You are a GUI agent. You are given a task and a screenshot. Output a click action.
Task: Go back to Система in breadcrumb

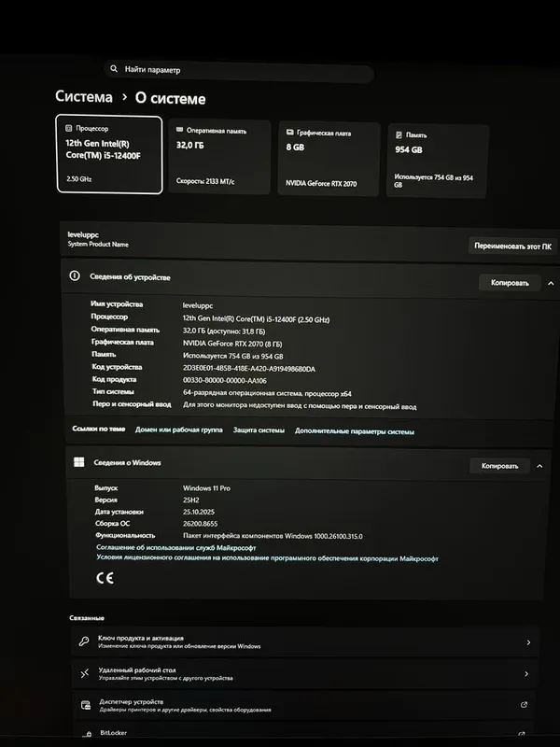[84, 96]
